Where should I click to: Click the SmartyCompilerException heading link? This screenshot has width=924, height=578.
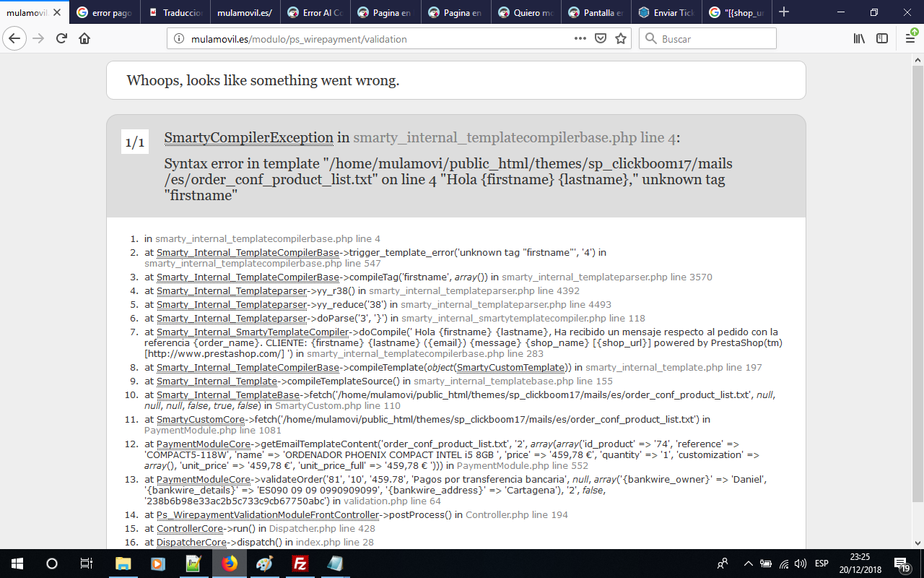point(248,137)
